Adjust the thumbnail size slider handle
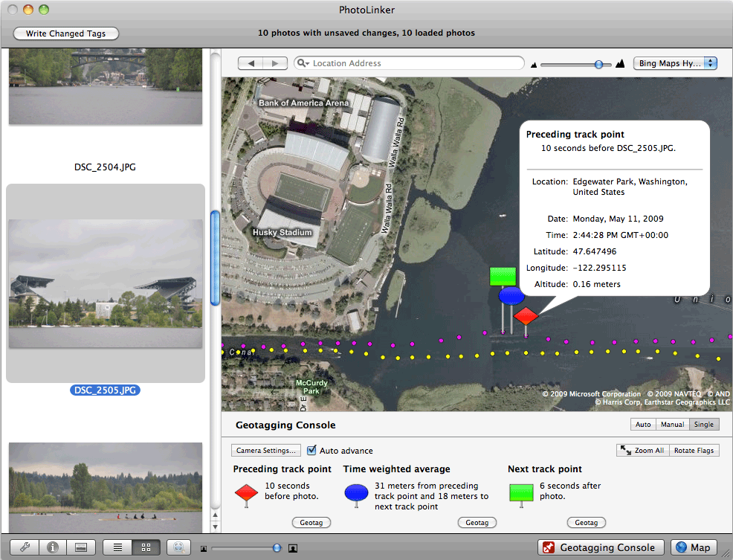Image resolution: width=733 pixels, height=560 pixels. point(277,548)
